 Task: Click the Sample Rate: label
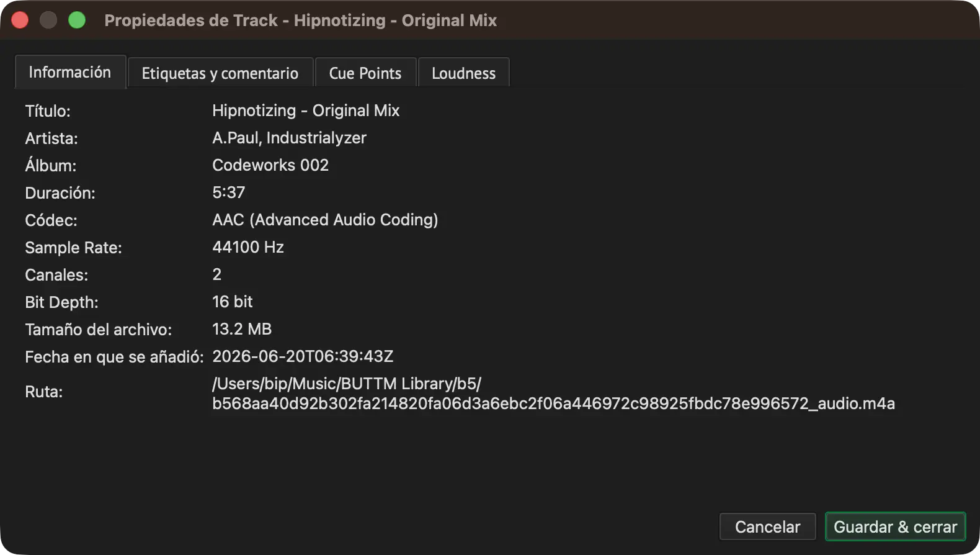coord(74,248)
